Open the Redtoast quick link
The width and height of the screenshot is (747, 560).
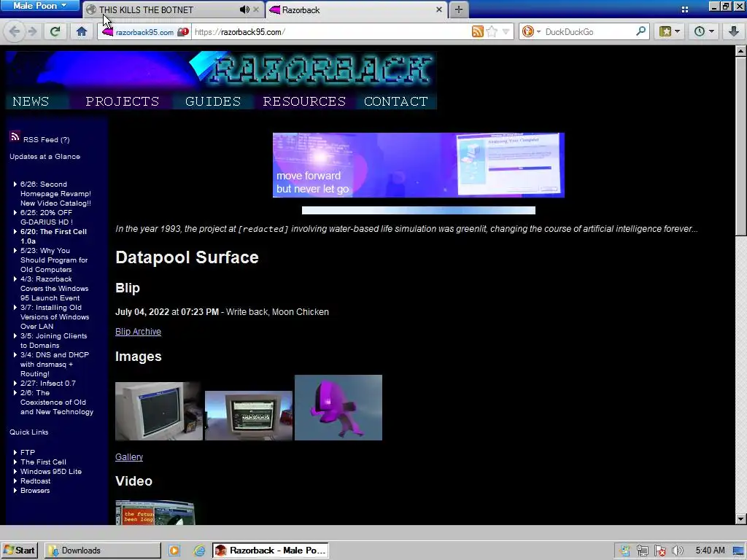[x=35, y=481]
